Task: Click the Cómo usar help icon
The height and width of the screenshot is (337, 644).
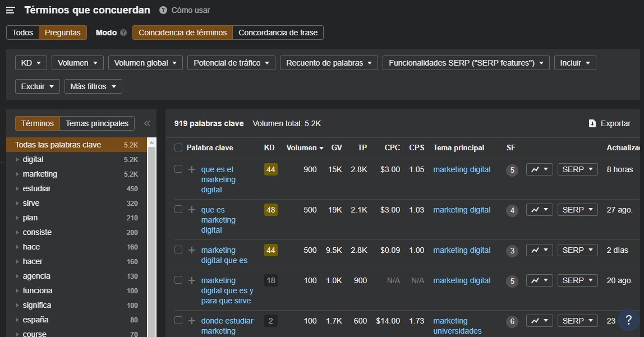Action: (x=163, y=10)
